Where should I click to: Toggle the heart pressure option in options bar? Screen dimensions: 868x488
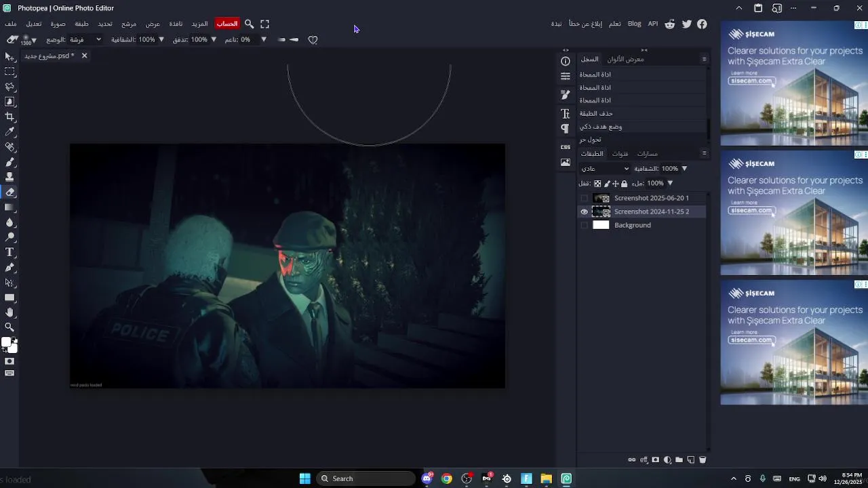point(313,40)
